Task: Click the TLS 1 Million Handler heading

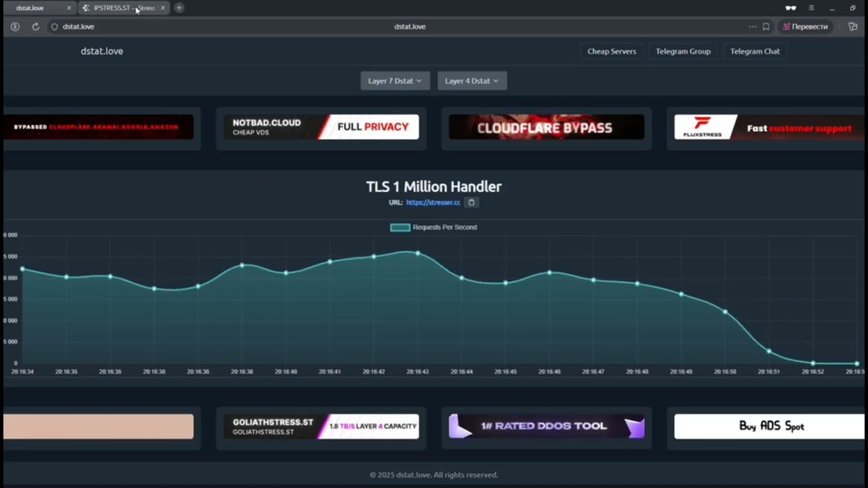Action: pyautogui.click(x=434, y=186)
